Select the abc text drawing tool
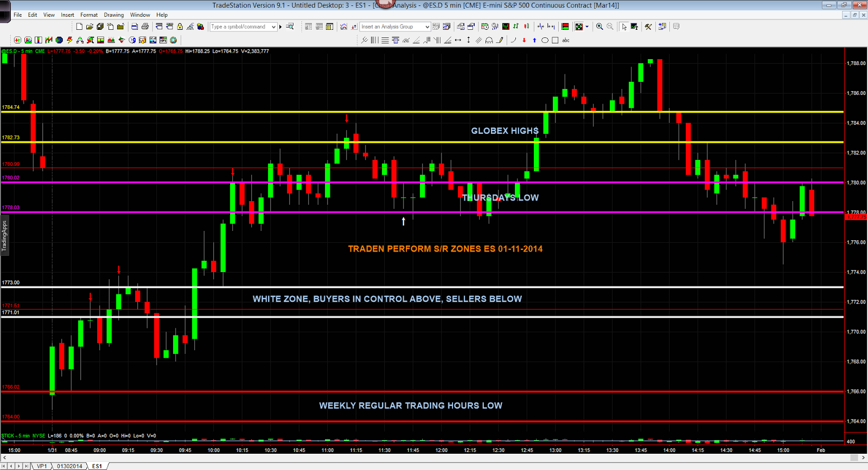Image resolution: width=868 pixels, height=470 pixels. (566, 40)
